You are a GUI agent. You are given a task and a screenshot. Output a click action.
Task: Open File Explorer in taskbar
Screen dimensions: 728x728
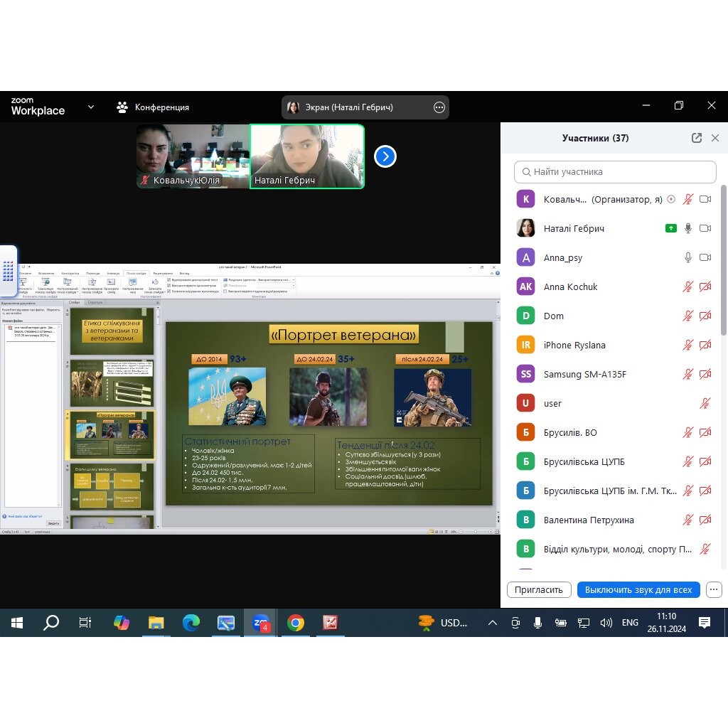[156, 623]
